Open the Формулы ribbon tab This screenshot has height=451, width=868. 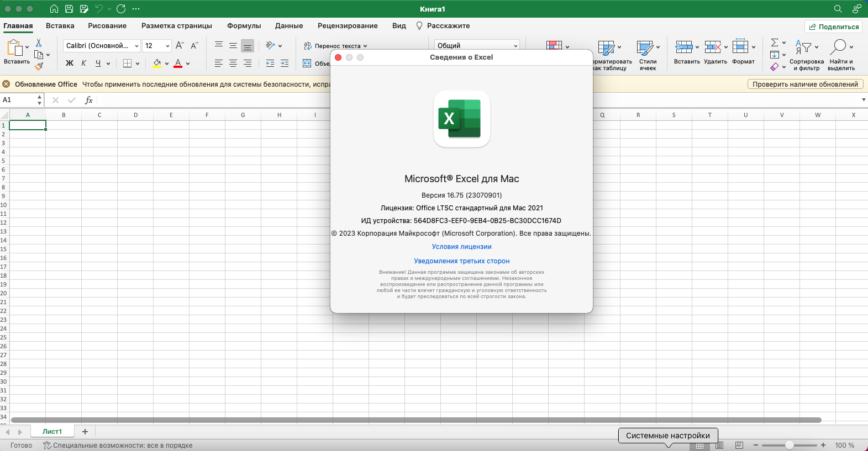point(244,26)
